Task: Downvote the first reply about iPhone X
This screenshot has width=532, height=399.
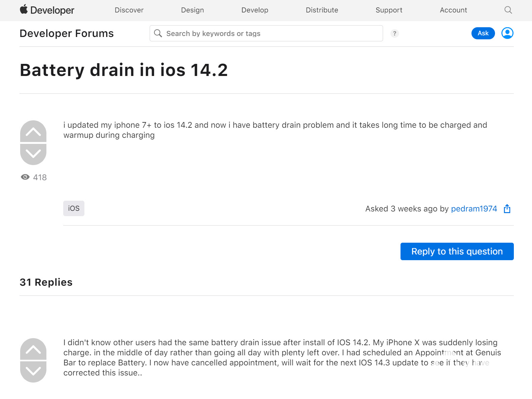Action: point(33,371)
